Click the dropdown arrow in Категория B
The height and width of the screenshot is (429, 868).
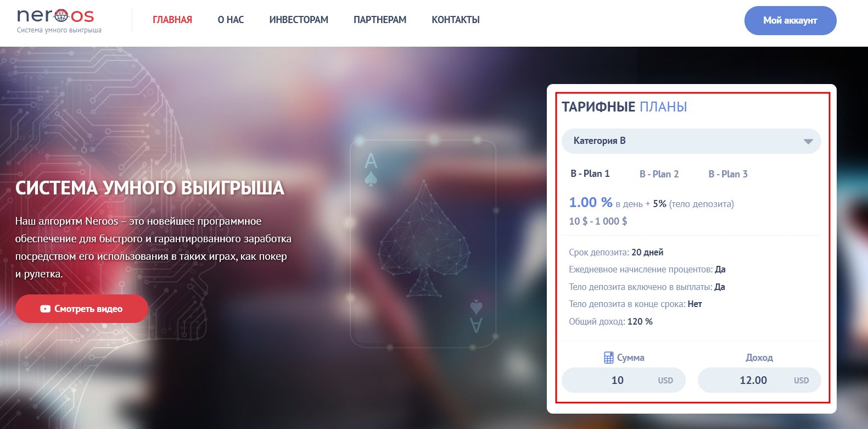point(808,141)
